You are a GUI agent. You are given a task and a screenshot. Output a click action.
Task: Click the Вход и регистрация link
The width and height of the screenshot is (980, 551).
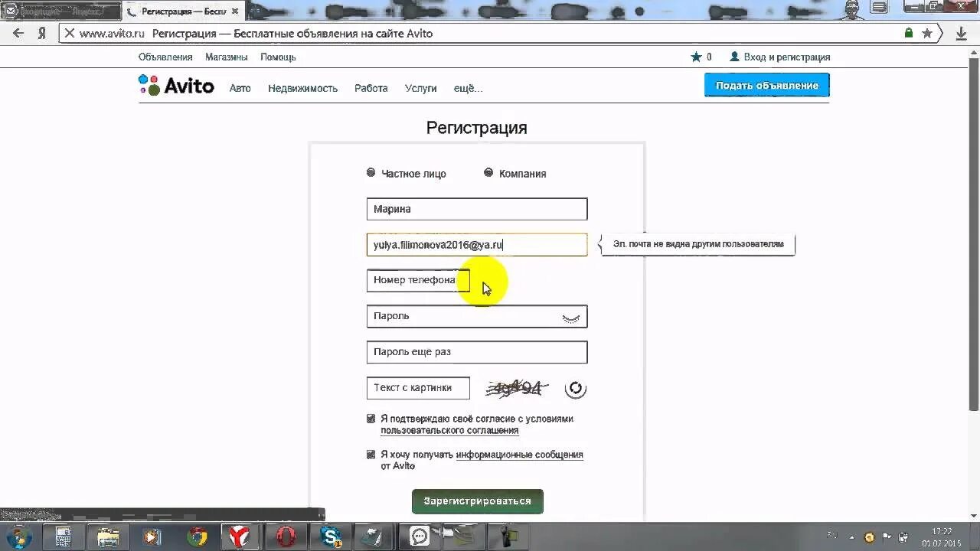(780, 57)
